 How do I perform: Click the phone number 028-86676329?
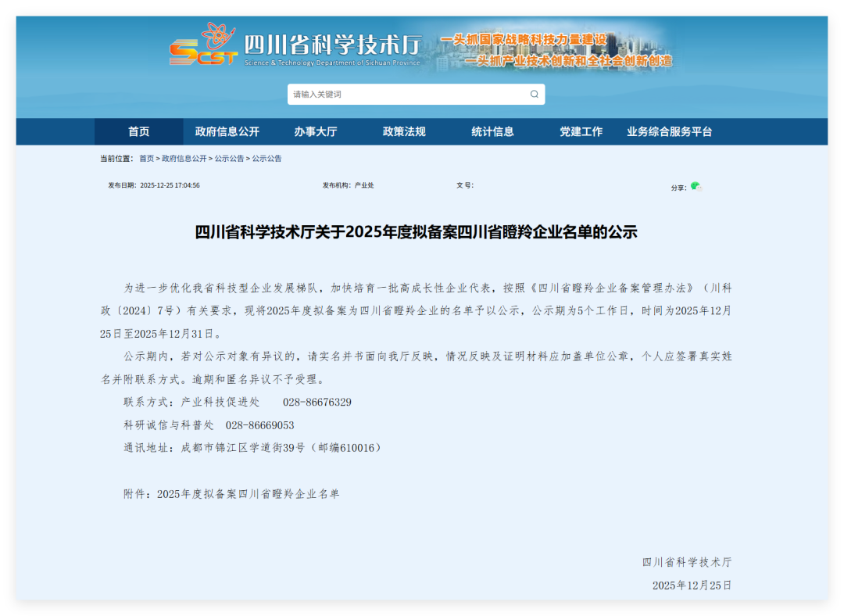point(316,403)
